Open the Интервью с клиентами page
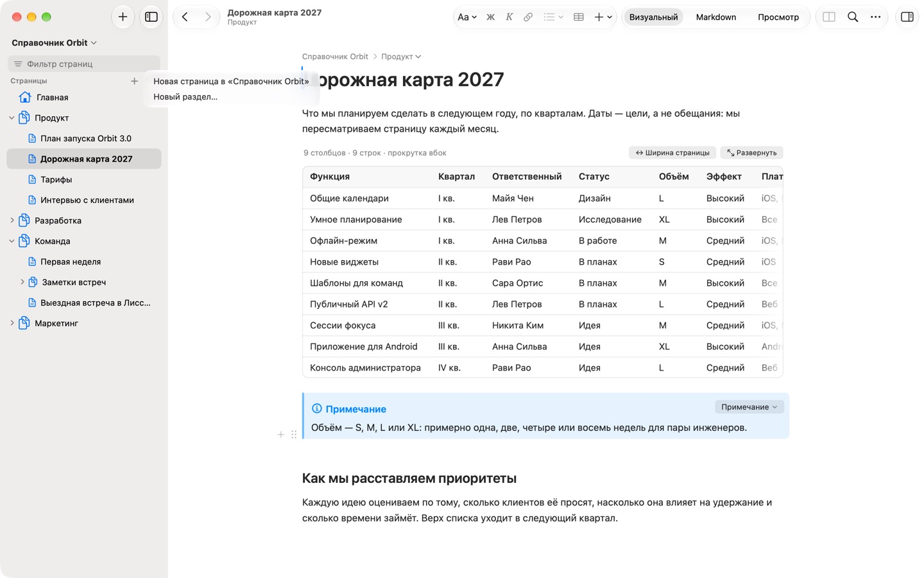 pos(84,200)
